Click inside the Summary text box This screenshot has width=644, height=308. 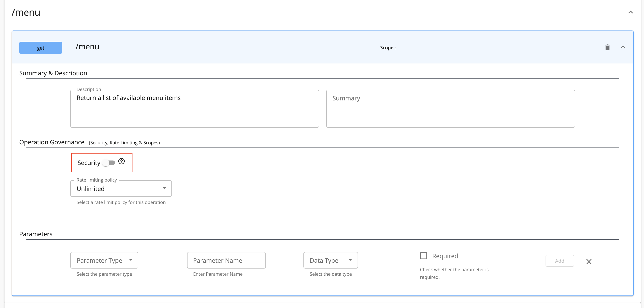coord(450,108)
